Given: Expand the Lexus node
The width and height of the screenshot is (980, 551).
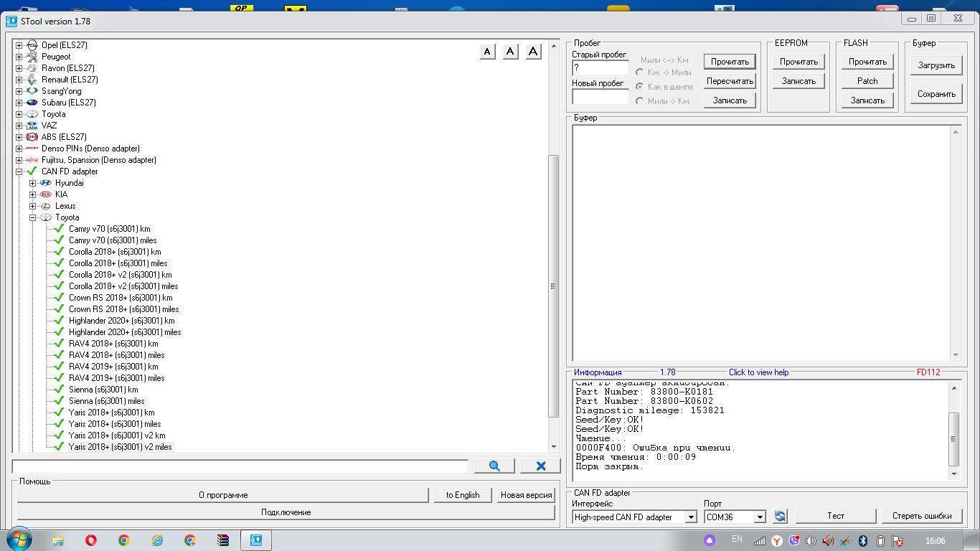Looking at the screenshot, I should coord(32,206).
